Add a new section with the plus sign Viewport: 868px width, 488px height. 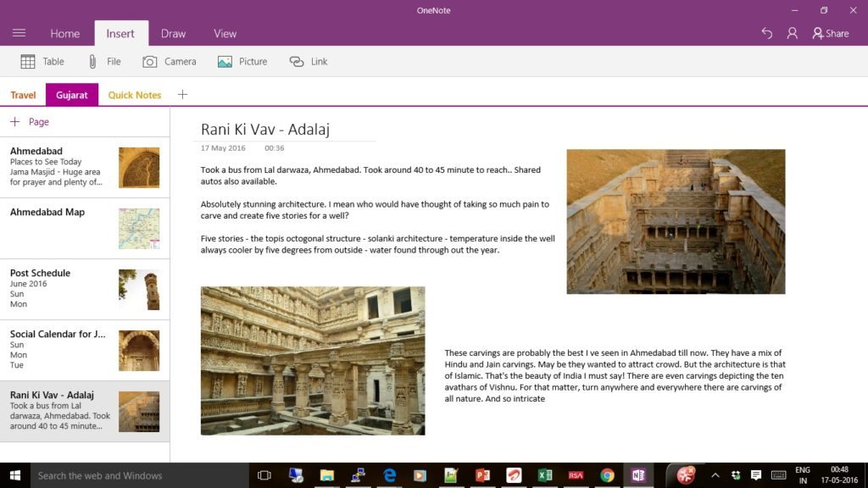[182, 94]
